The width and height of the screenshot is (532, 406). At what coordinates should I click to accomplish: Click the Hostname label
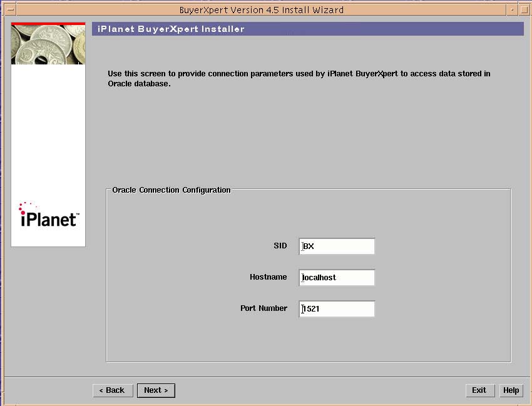click(x=269, y=277)
